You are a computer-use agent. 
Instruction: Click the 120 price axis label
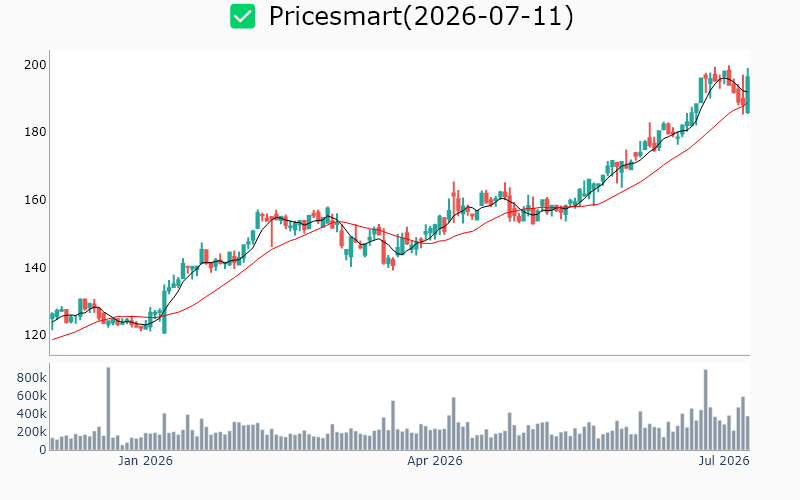point(35,335)
